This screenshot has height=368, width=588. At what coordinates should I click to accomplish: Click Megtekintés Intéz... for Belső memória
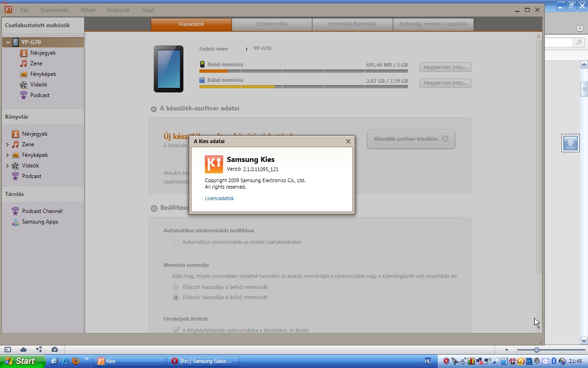445,68
